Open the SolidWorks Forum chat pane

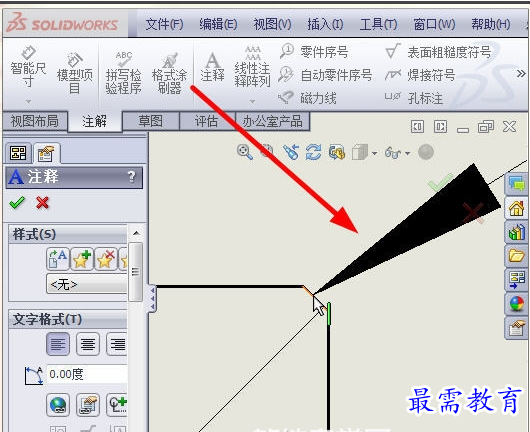pos(516,184)
